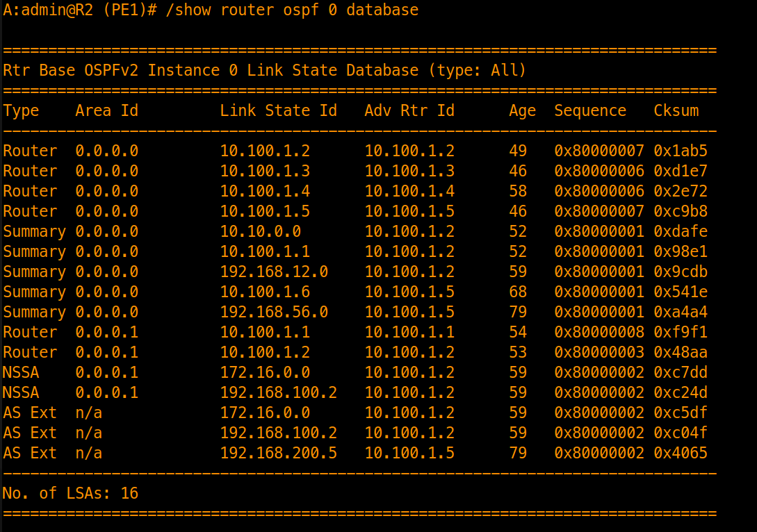Click checksum value 0x541e

[681, 292]
